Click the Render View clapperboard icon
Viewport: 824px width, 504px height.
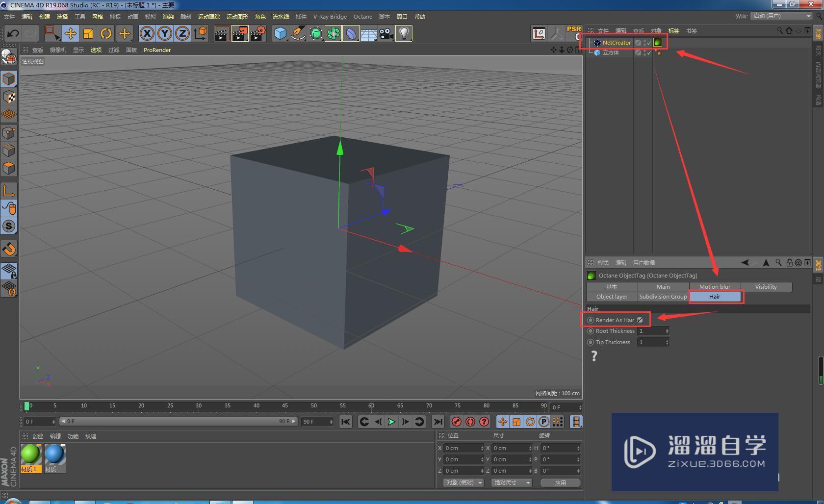(222, 33)
